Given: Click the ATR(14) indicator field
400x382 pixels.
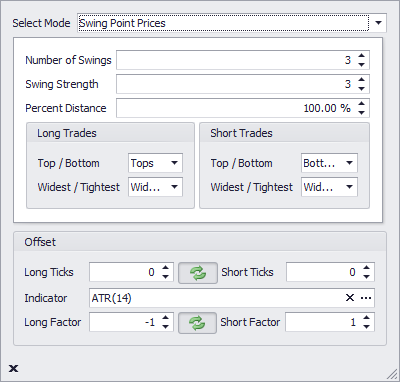Looking at the screenshot, I should pos(217,298).
